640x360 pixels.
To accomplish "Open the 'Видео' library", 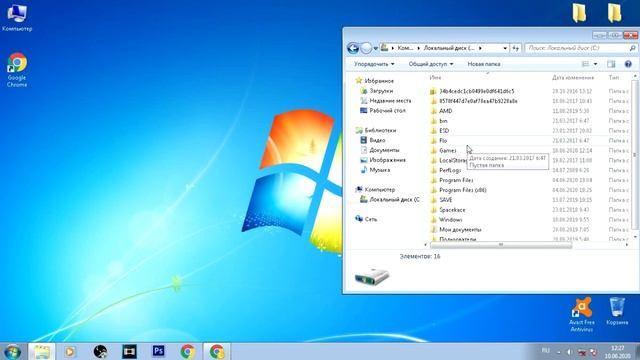I will tap(373, 140).
